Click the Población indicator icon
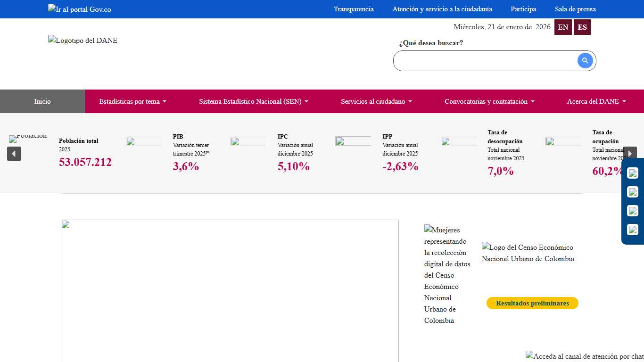Image resolution: width=644 pixels, height=362 pixels. tap(28, 139)
